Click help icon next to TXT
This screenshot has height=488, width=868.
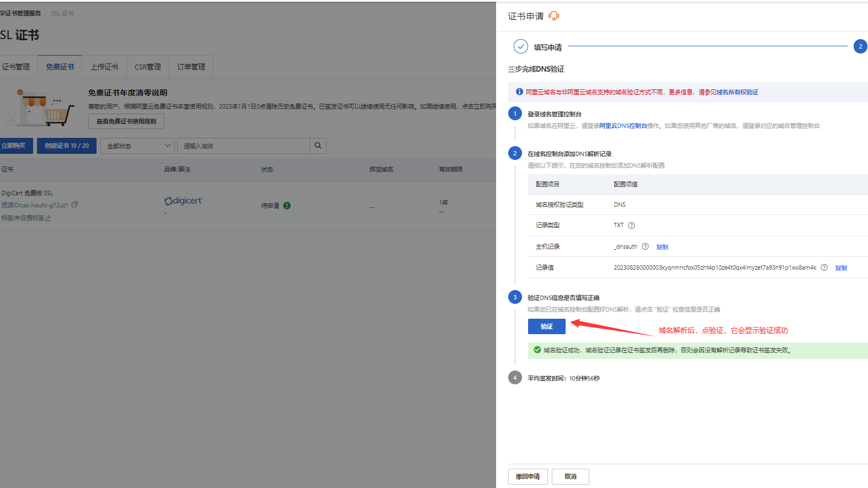point(632,225)
